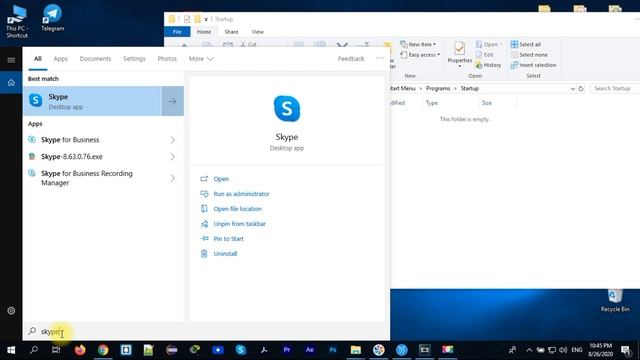Click Open file location for Skype
The width and height of the screenshot is (640, 360).
coord(238,209)
